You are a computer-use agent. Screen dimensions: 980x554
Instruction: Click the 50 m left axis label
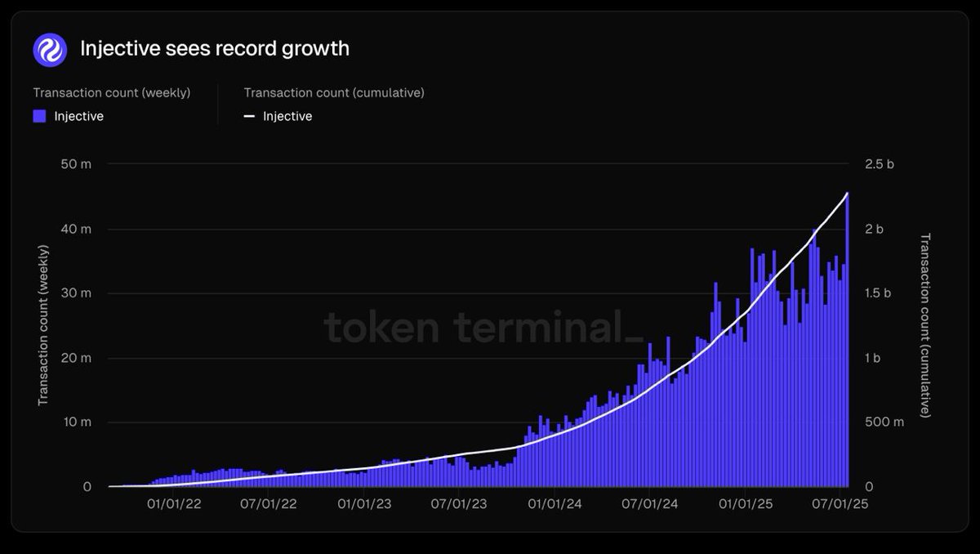[x=77, y=164]
